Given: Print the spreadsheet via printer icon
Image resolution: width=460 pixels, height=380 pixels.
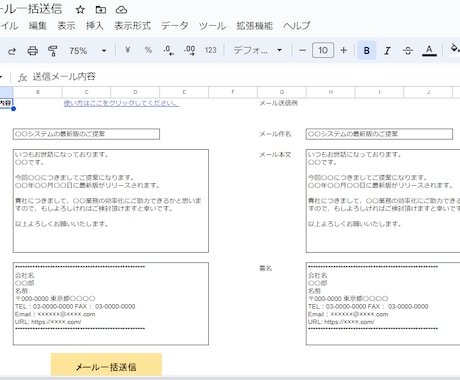Looking at the screenshot, I should pyautogui.click(x=32, y=51).
